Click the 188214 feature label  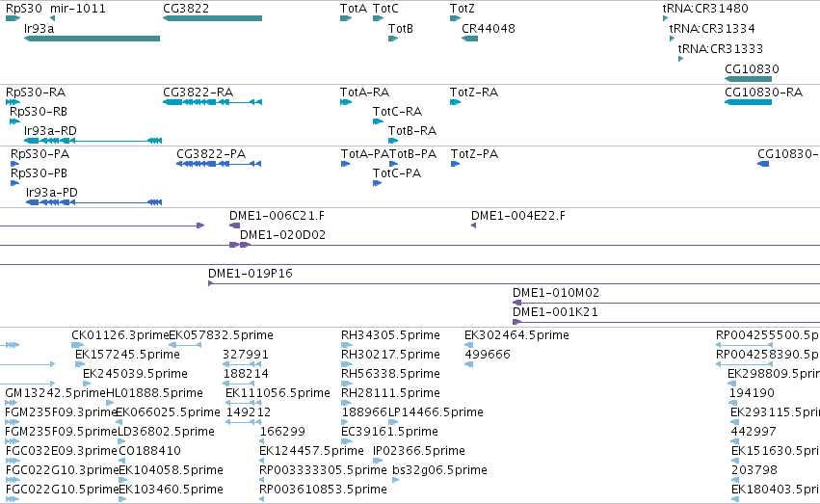pos(246,374)
